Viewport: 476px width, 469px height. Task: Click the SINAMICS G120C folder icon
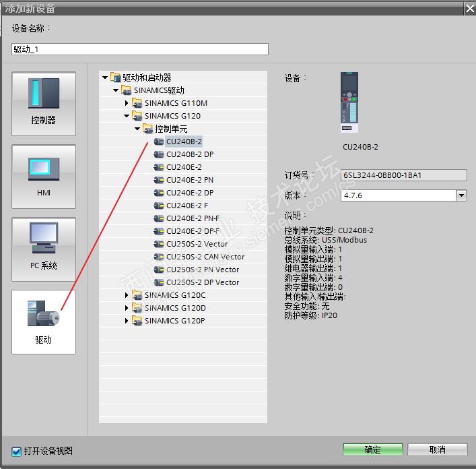click(137, 295)
